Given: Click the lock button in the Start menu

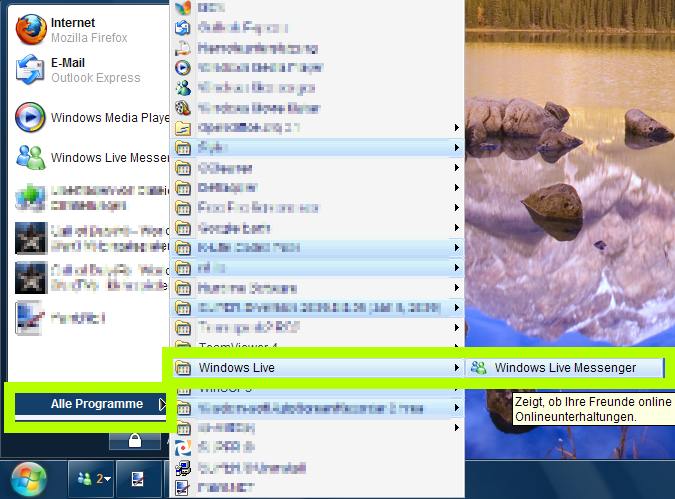Looking at the screenshot, I should pyautogui.click(x=133, y=440).
